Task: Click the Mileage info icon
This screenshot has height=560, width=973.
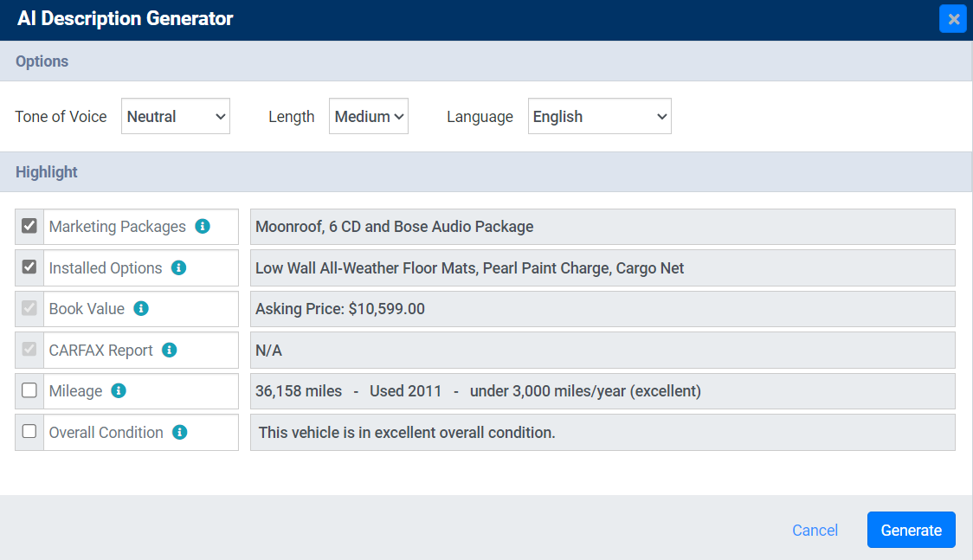Action: click(x=119, y=391)
